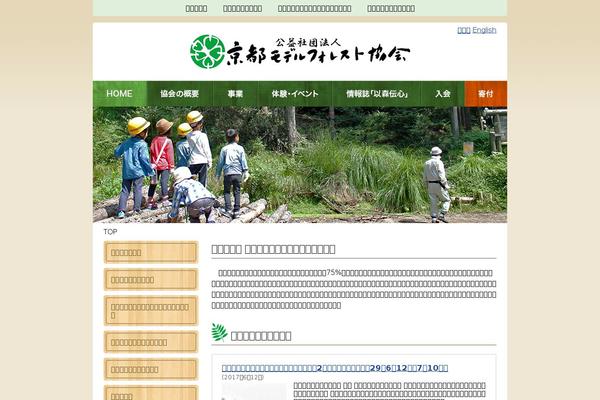
Task: Click the first wooden sidebar button under TOP
Action: point(151,253)
